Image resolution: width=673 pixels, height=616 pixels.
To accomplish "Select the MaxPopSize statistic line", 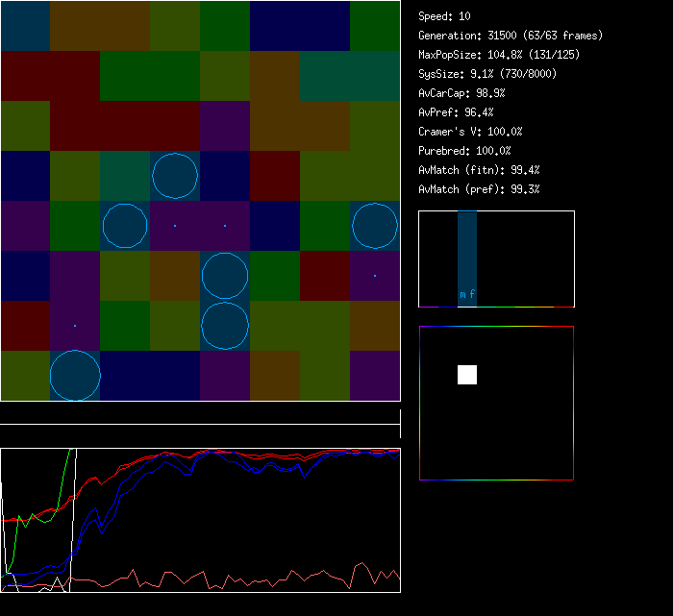I will pos(499,55).
